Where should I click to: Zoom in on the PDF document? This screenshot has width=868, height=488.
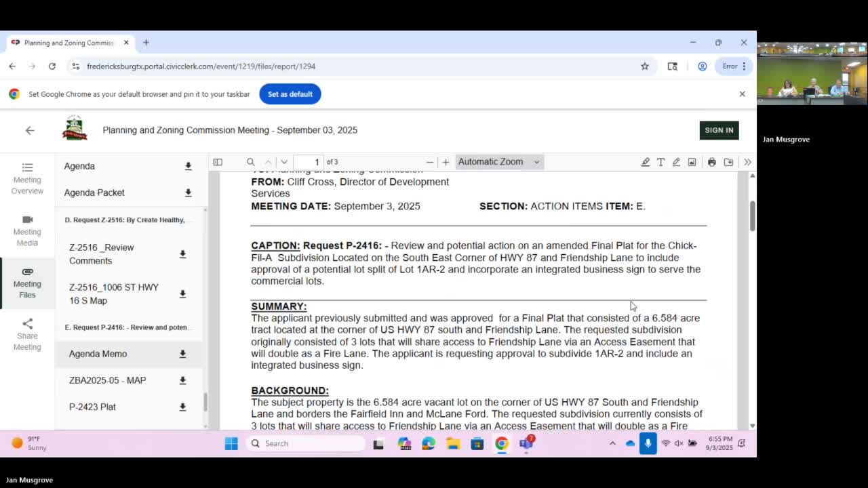(x=446, y=162)
